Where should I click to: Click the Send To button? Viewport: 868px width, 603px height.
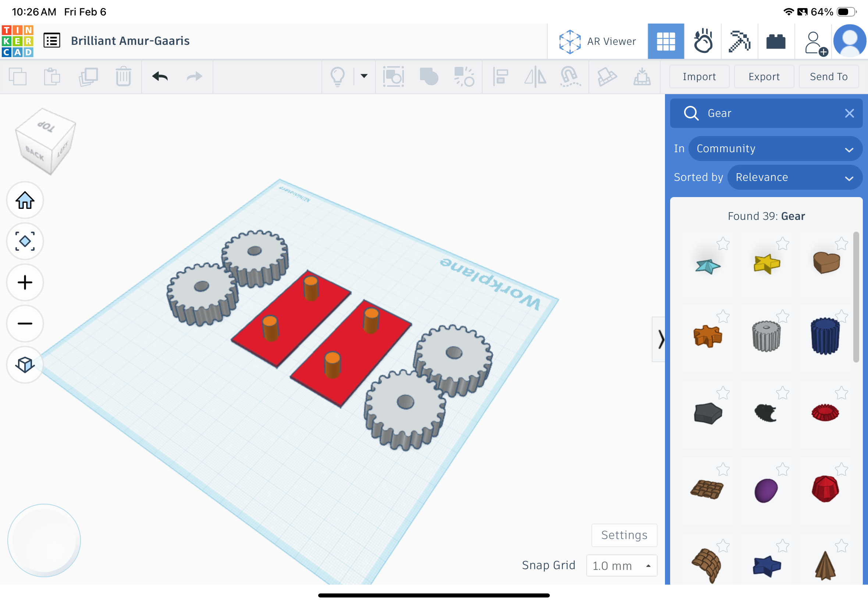(828, 77)
